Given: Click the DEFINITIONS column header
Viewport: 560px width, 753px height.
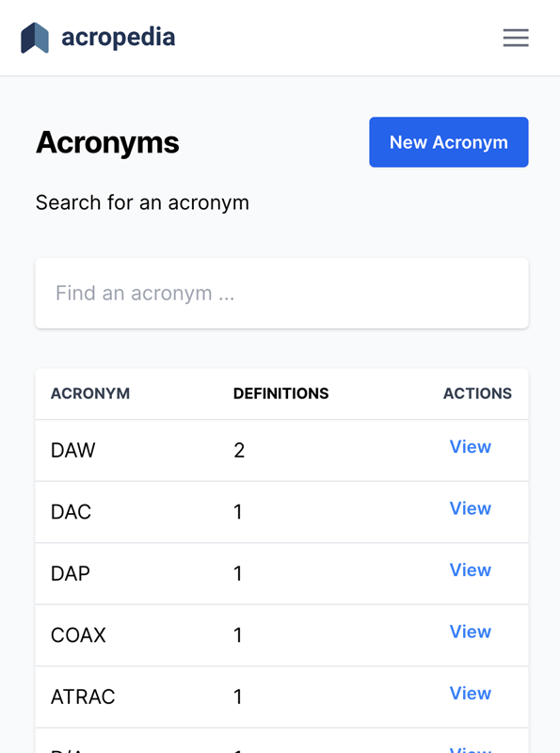Looking at the screenshot, I should coord(281,393).
